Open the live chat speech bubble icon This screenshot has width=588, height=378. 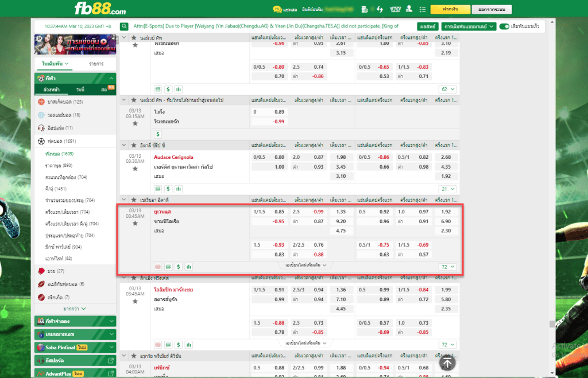pyautogui.click(x=277, y=10)
